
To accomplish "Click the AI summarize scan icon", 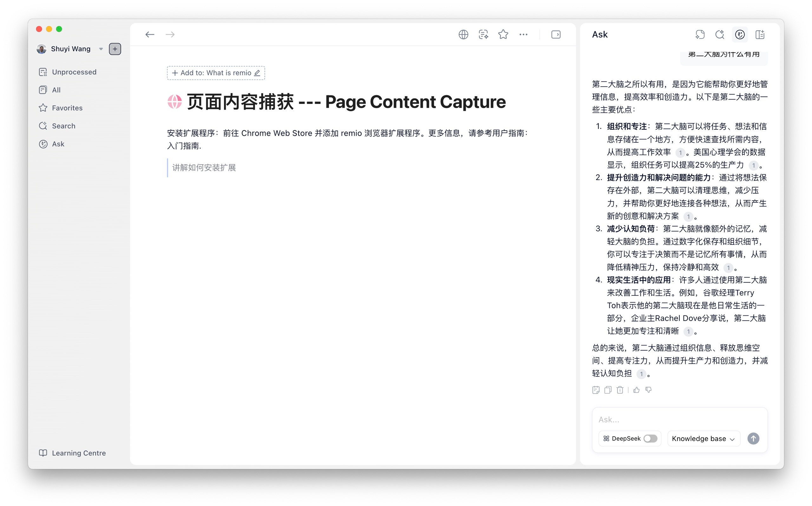I will coord(483,35).
